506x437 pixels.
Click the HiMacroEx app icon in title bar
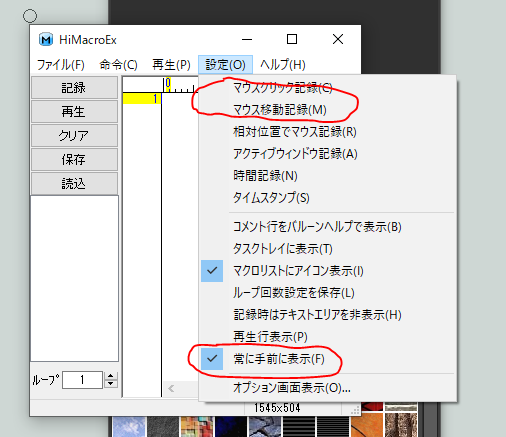(x=46, y=40)
